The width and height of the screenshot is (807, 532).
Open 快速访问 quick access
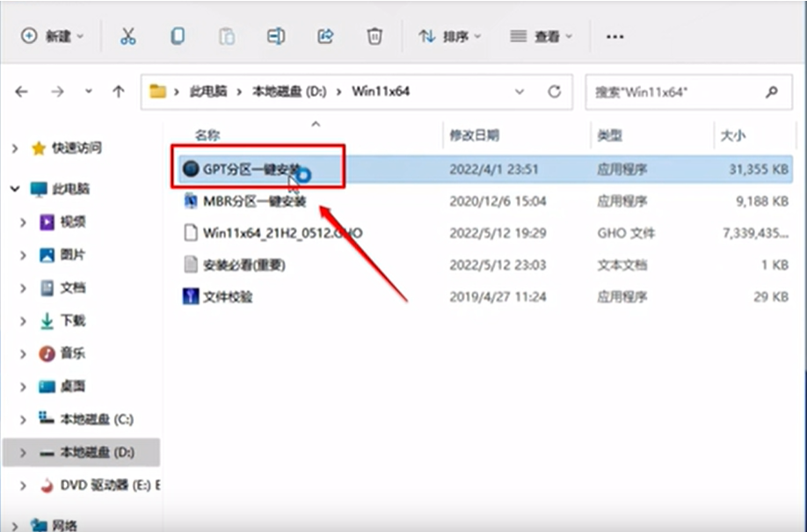76,149
